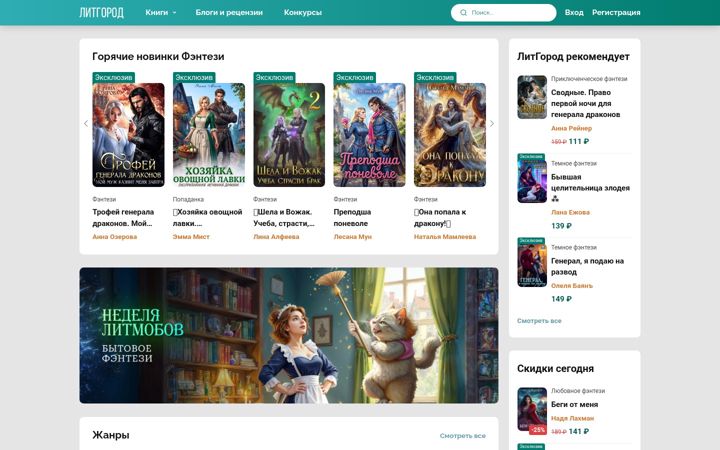Open author Анна Озерова
Screen dimensions: 720x450
click(x=115, y=237)
